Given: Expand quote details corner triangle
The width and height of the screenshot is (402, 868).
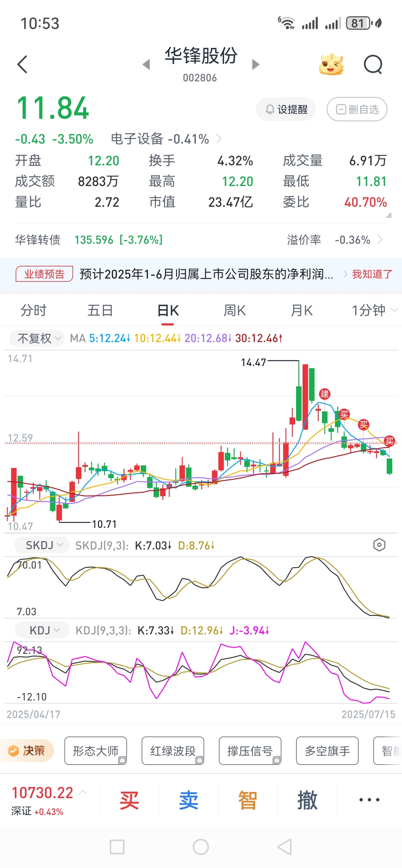Looking at the screenshot, I should [389, 215].
